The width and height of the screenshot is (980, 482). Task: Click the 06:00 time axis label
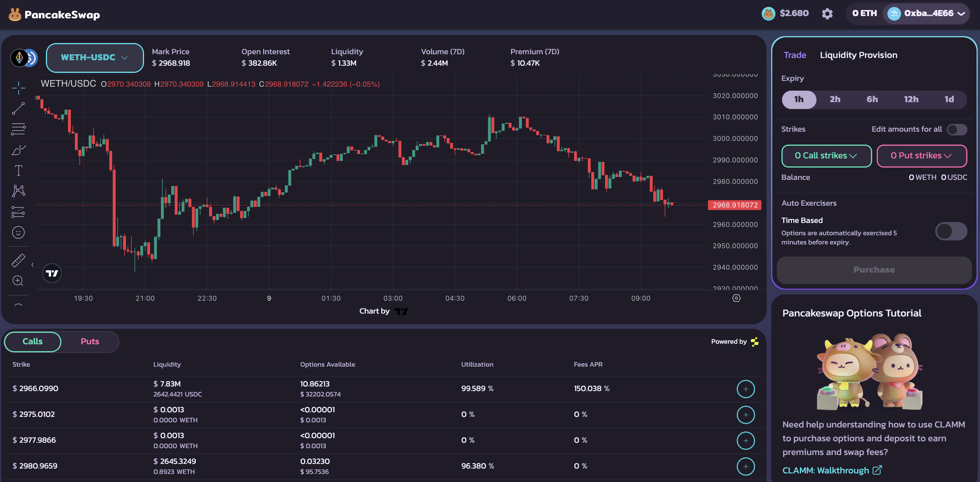pyautogui.click(x=517, y=298)
